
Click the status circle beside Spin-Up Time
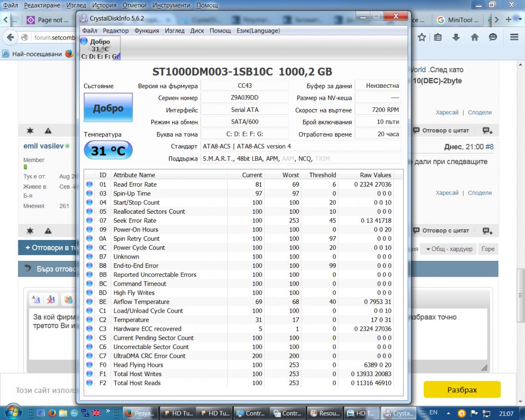pyautogui.click(x=90, y=193)
